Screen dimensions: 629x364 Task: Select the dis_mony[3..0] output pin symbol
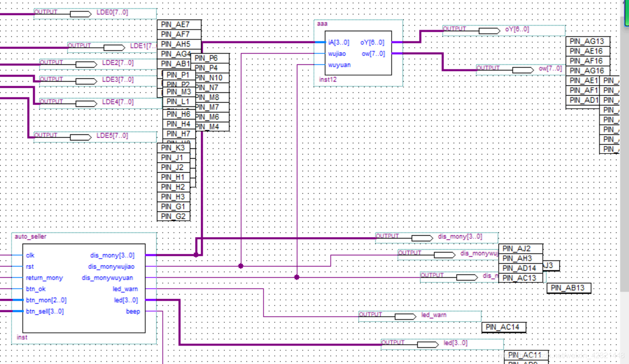(x=422, y=238)
